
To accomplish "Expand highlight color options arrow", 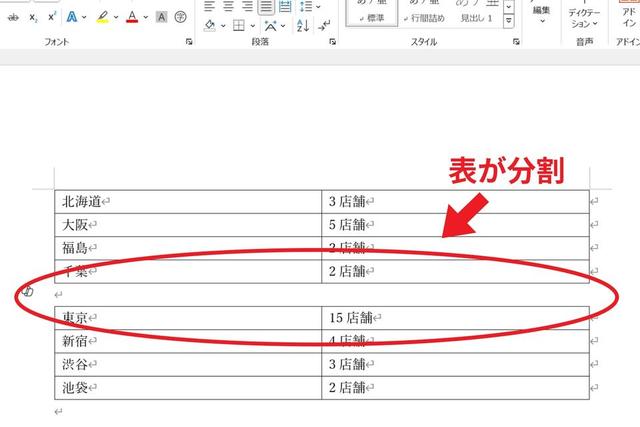I will coord(116,17).
